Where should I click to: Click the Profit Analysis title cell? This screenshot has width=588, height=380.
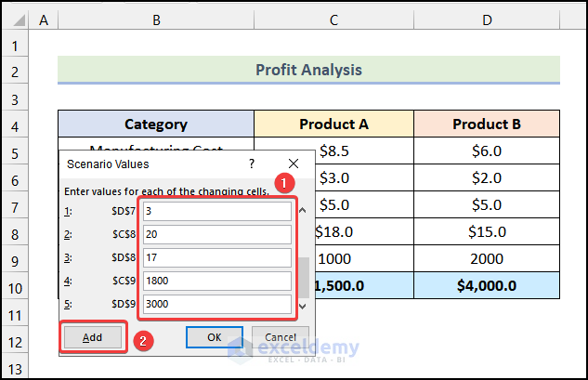point(308,70)
